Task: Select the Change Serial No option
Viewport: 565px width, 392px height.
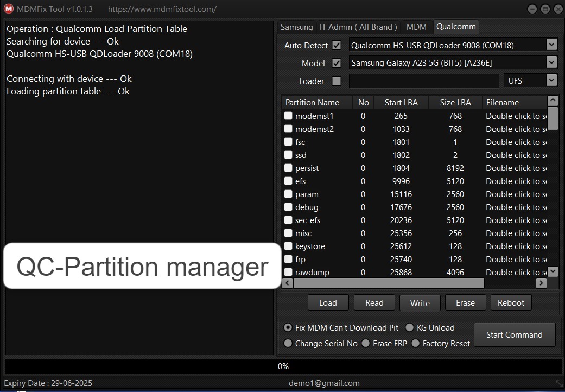Action: [288, 343]
